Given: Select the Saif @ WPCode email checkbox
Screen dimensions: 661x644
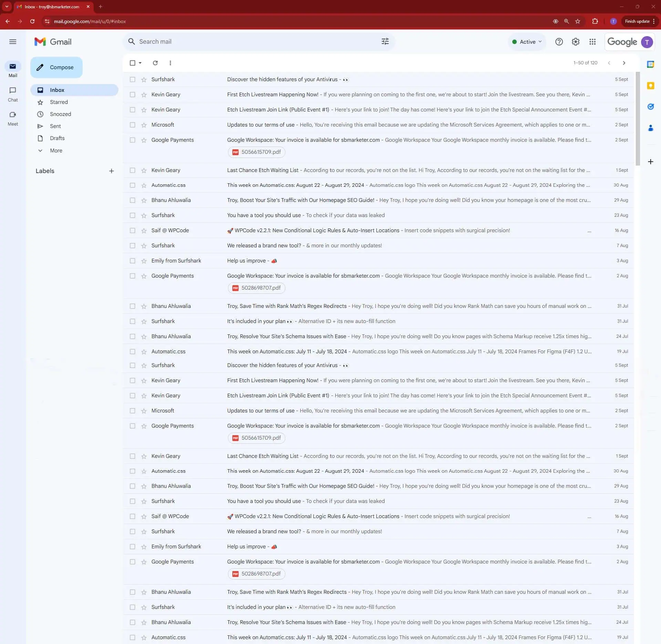Looking at the screenshot, I should 133,230.
